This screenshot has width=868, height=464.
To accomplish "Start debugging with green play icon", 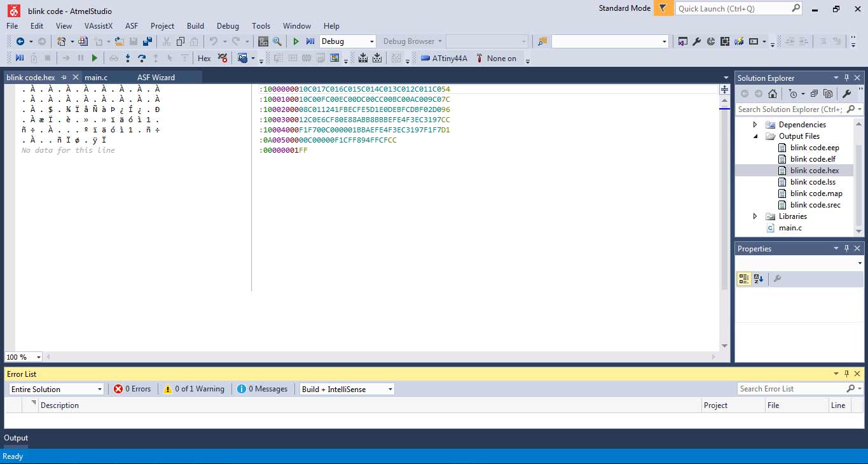I will coord(296,41).
